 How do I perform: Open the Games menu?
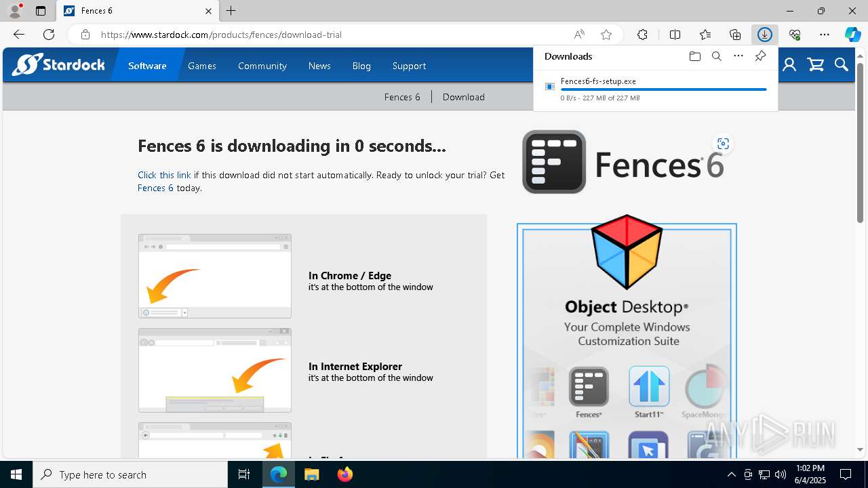click(x=202, y=66)
